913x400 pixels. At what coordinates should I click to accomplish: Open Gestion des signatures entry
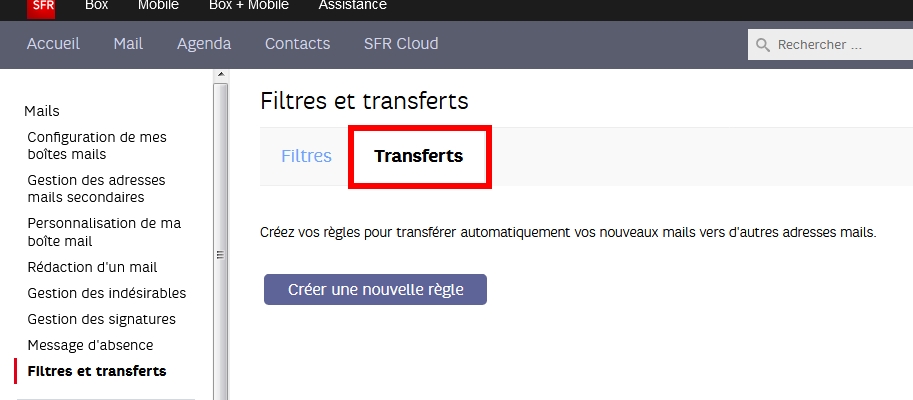101,319
